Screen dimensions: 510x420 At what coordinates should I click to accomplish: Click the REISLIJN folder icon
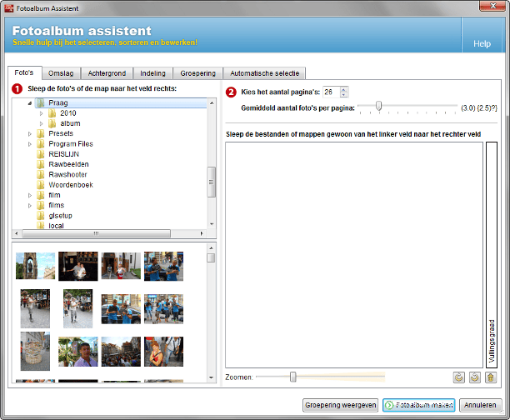[40, 154]
